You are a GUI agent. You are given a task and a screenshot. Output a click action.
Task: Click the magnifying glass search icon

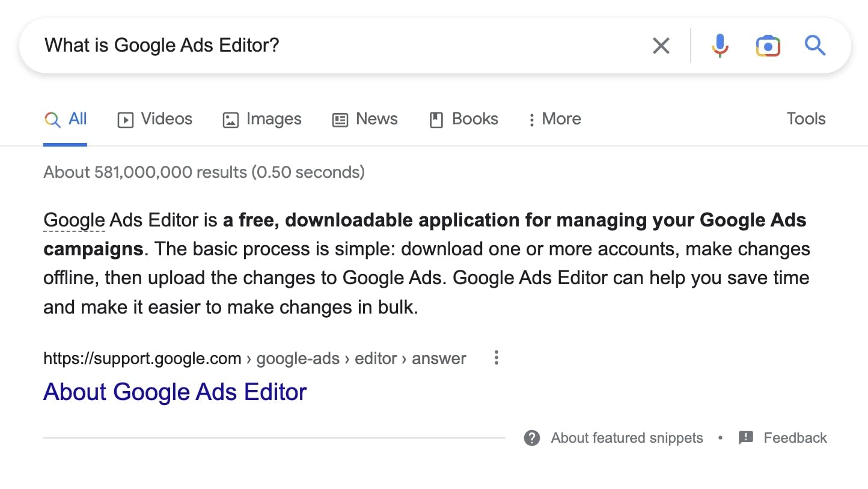[x=815, y=45]
